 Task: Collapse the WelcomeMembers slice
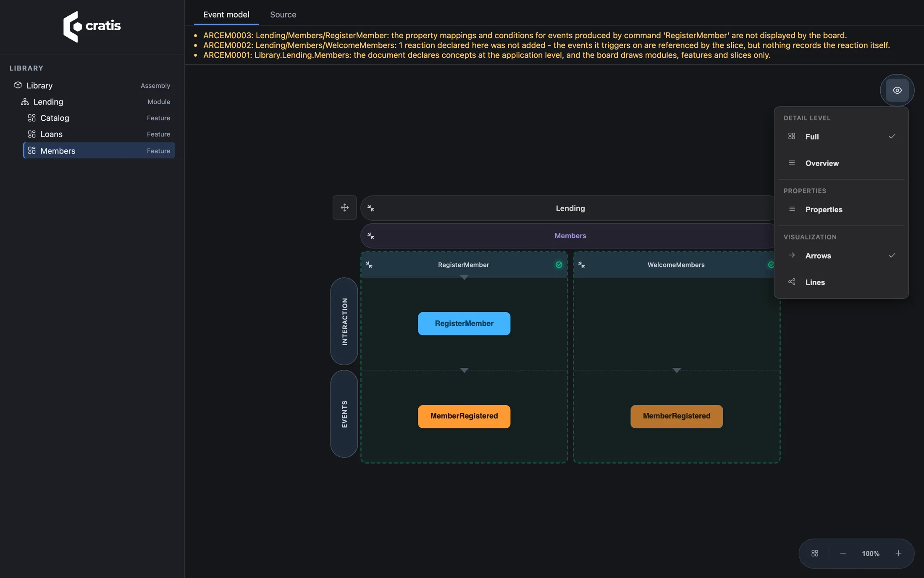(x=582, y=265)
